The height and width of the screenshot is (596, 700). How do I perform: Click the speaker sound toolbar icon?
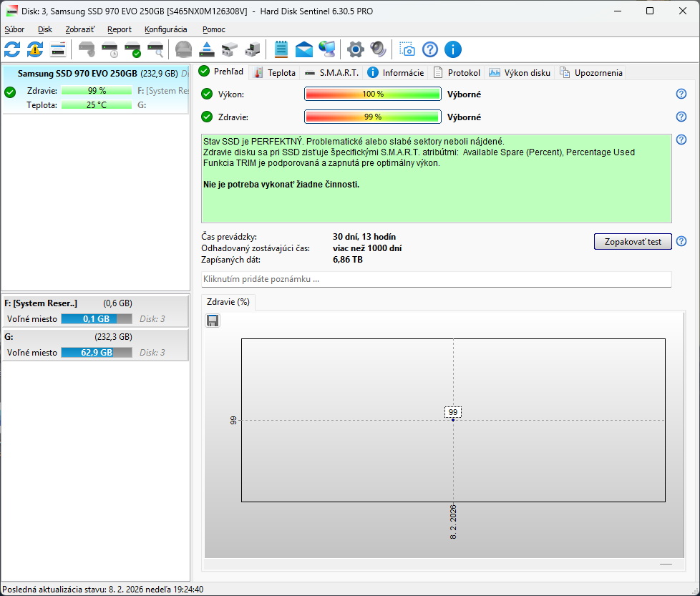379,49
